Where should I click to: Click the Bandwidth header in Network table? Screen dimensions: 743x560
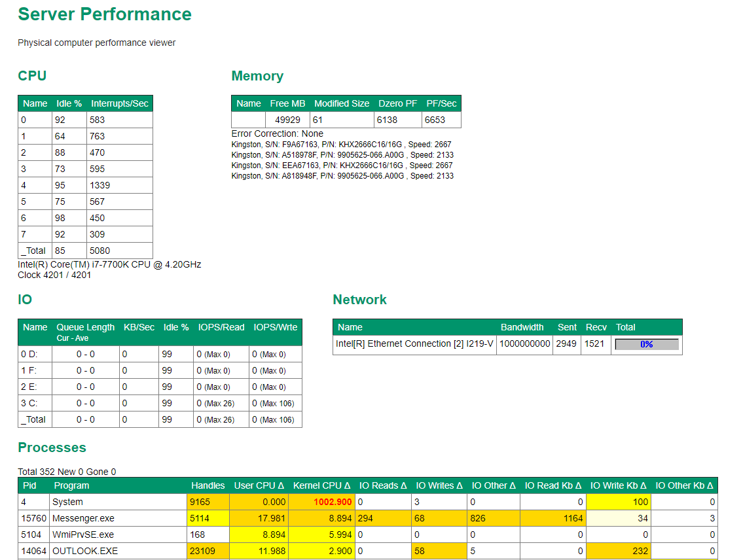(522, 327)
